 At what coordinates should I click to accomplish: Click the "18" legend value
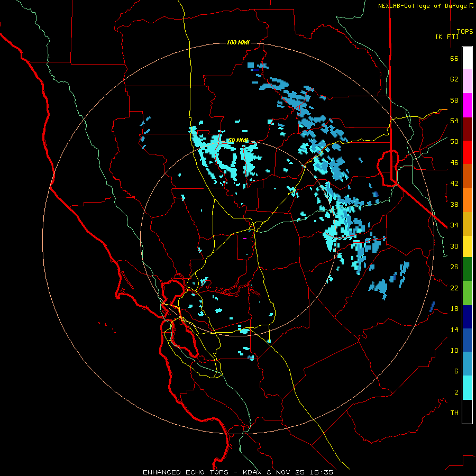pos(454,309)
